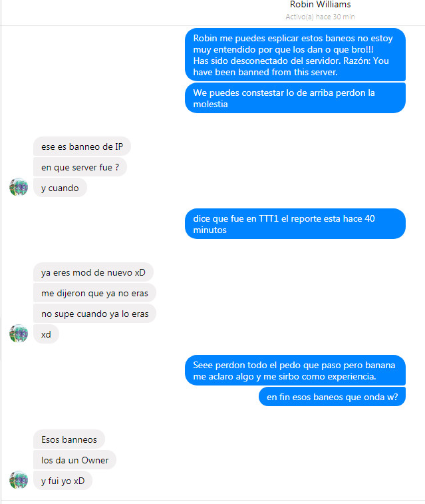
Task: Select the 'ese es banneo de IP' bubble
Action: (x=82, y=146)
